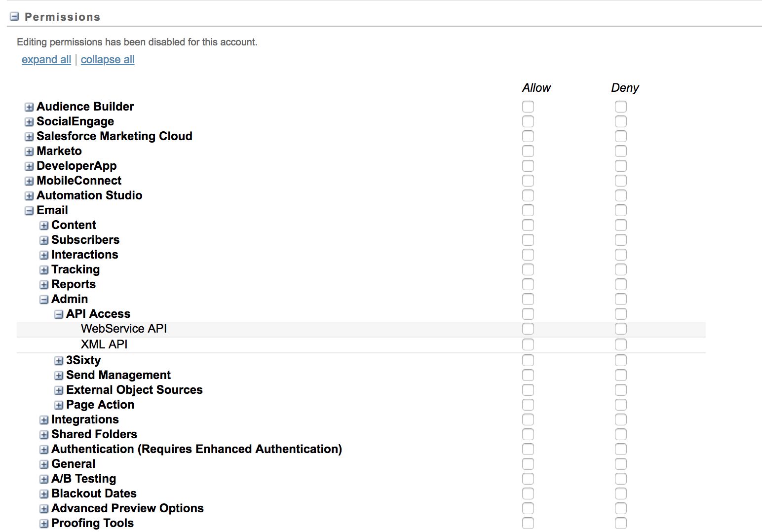Expand the Shared Folders node
The width and height of the screenshot is (762, 532).
tap(44, 435)
